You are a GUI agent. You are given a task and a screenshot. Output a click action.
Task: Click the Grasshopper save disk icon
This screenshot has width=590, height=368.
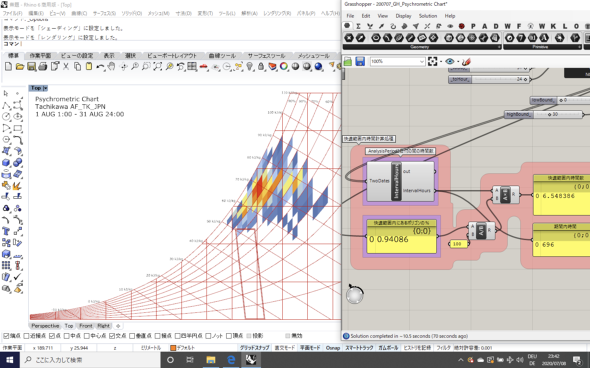[360, 61]
